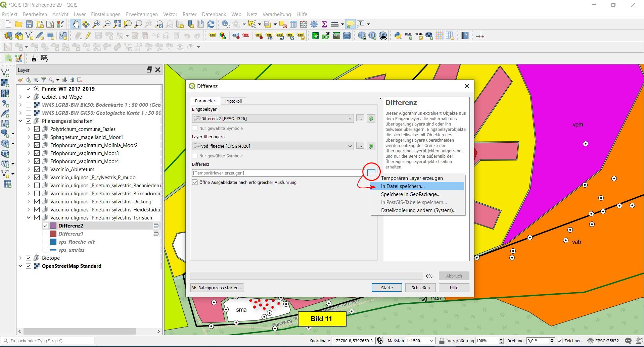Click 'Als Batchprozess starten…' button
Viewport: 644px width, 347px height.
[217, 288]
